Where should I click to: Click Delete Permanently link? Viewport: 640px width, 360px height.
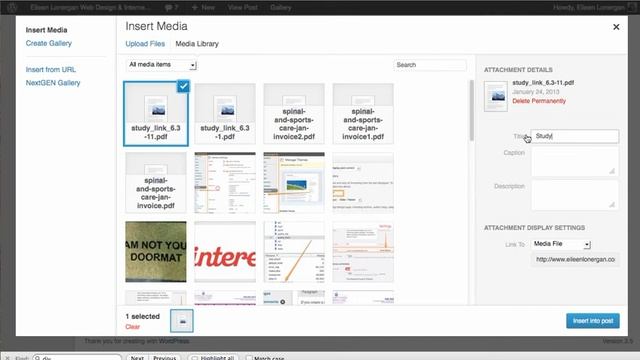[539, 101]
